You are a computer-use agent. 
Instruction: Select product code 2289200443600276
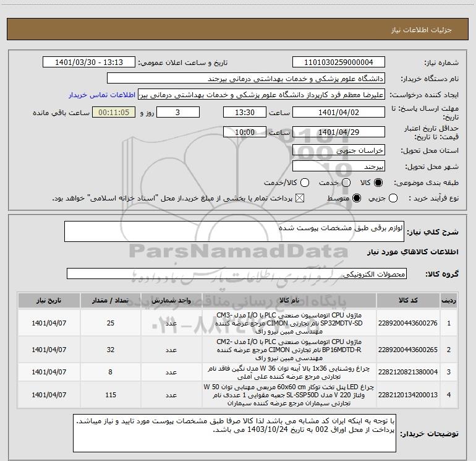408,323
